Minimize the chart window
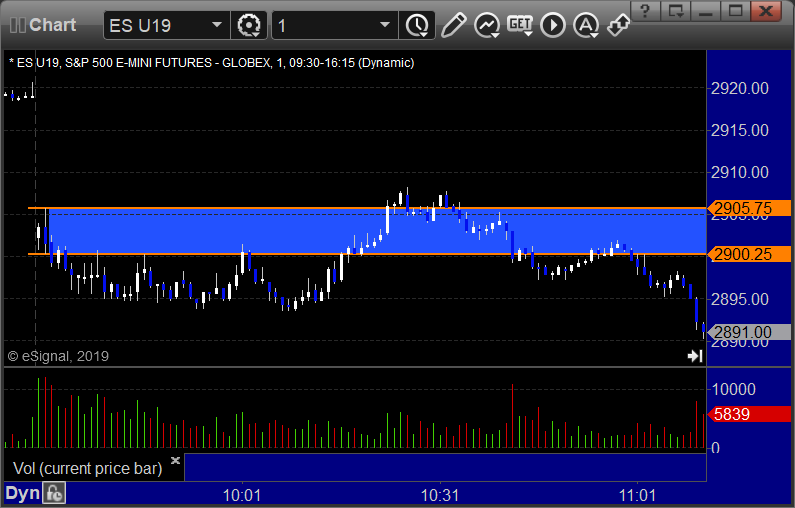This screenshot has width=795, height=508. click(x=705, y=11)
